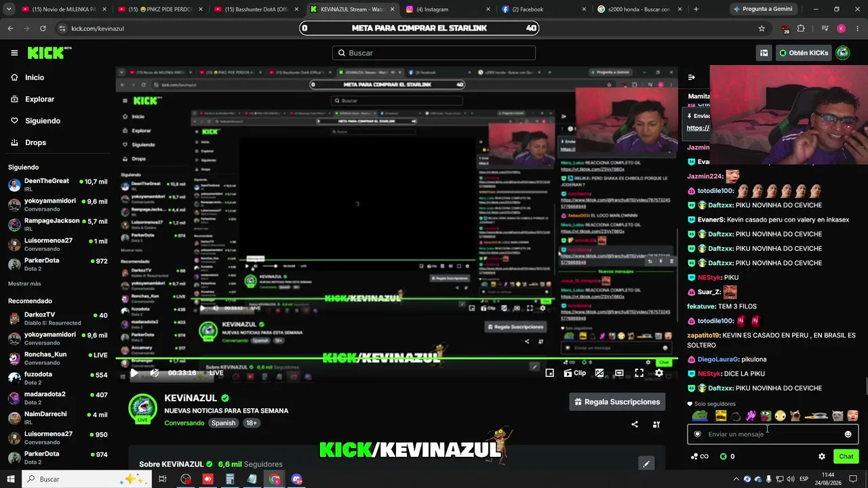Click Regala Suscripciones button

click(617, 402)
